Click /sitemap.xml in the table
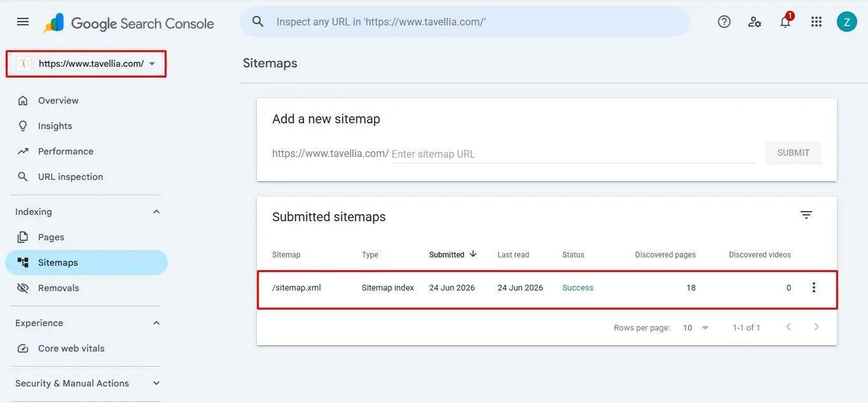This screenshot has height=403, width=868. click(296, 287)
